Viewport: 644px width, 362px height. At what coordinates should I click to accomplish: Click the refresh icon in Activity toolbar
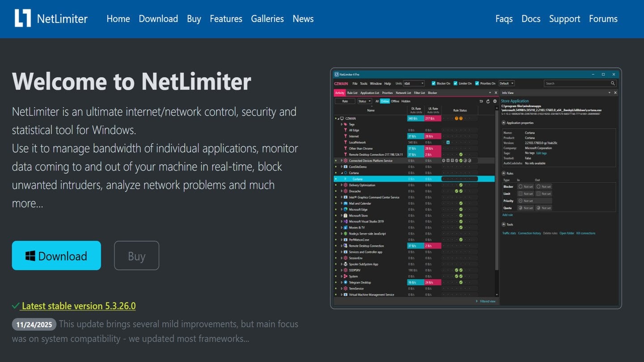tap(488, 101)
